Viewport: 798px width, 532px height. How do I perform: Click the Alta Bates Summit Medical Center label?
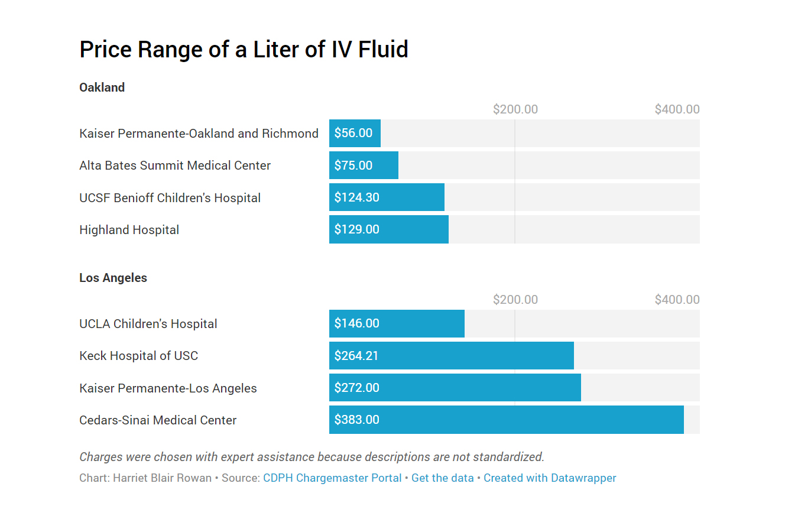[175, 166]
